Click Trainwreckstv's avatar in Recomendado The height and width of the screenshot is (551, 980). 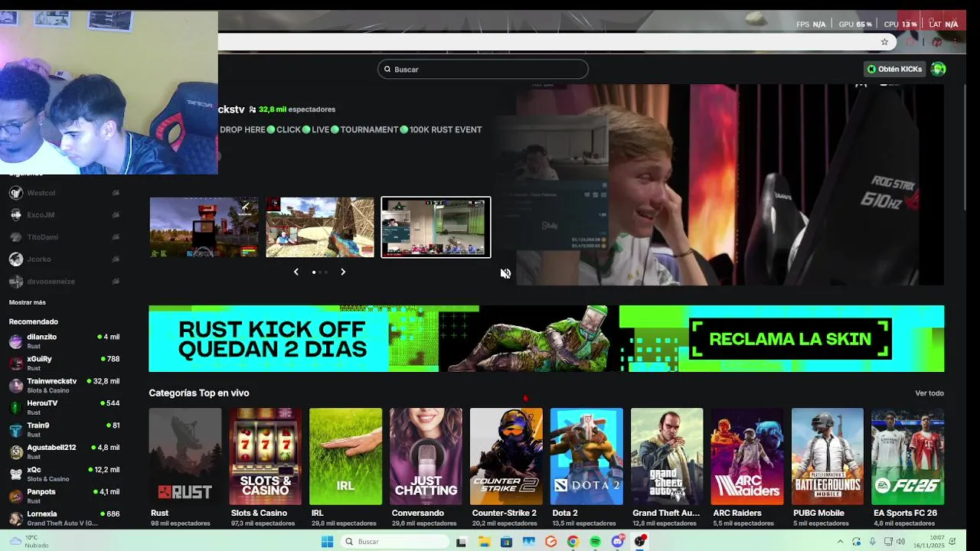point(15,386)
